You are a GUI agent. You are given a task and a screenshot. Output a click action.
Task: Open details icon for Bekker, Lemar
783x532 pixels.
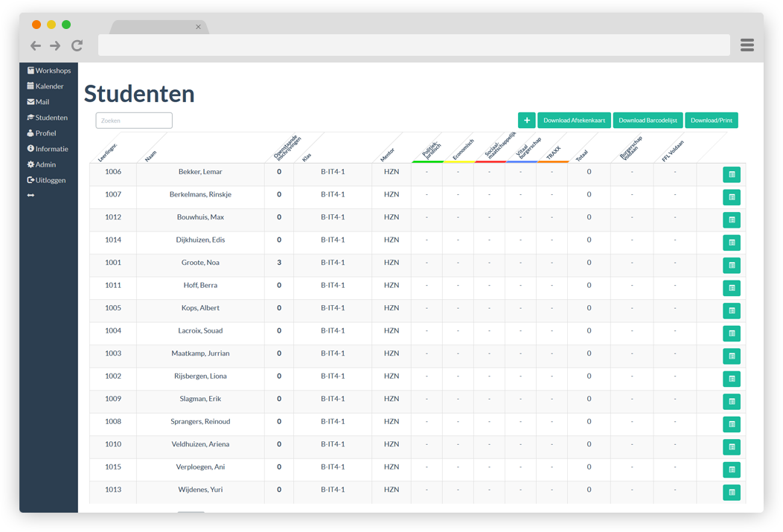732,175
